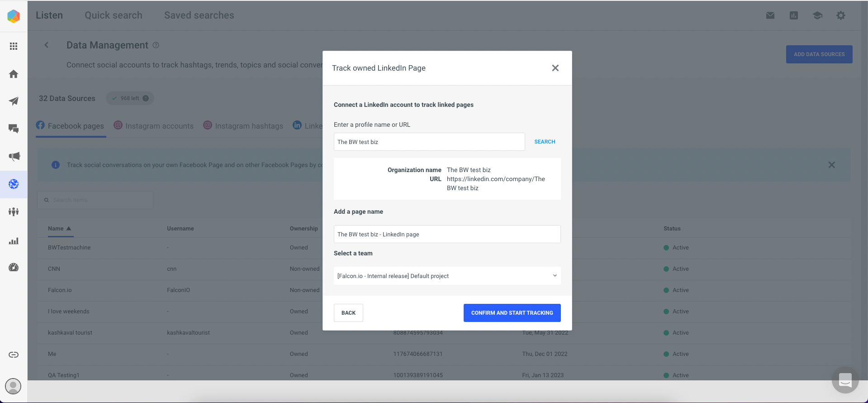Click ADD DATA SOURCES button
The height and width of the screenshot is (403, 868).
click(819, 54)
